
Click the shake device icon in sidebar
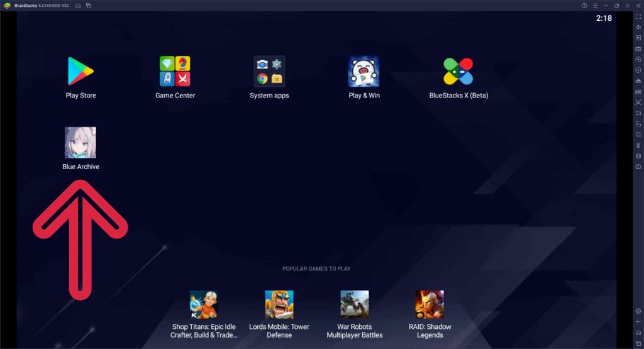pyautogui.click(x=638, y=135)
